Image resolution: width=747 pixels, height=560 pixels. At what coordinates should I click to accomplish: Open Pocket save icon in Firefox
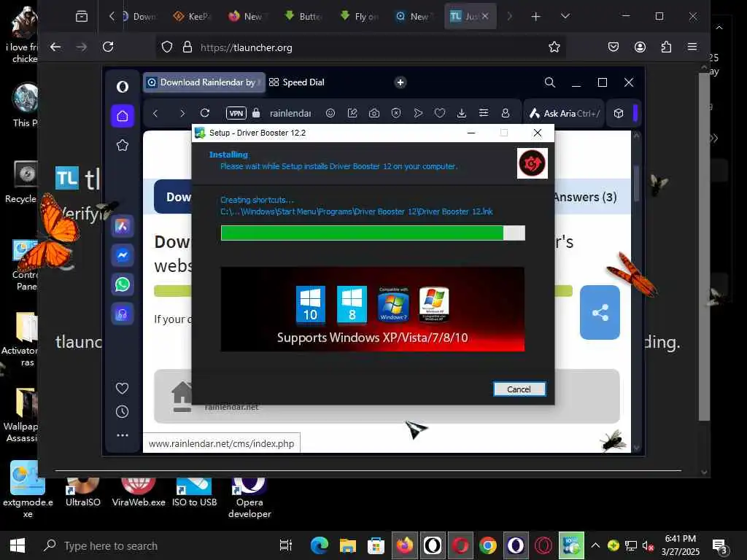point(613,47)
